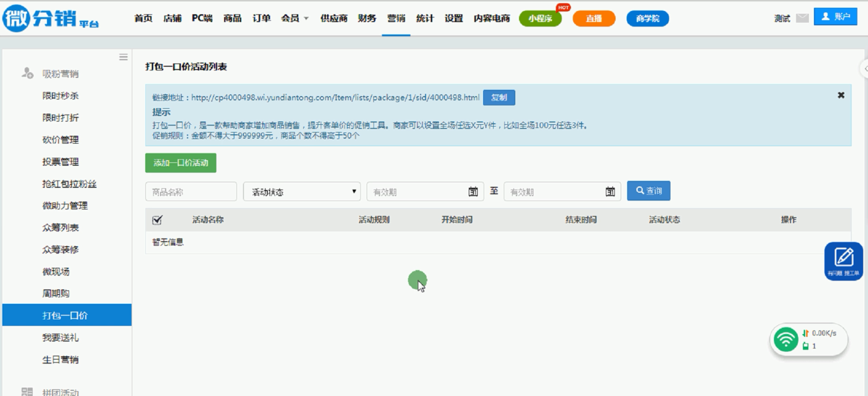868x396 pixels.
Task: Click the first date field calendar icon
Action: click(x=473, y=192)
